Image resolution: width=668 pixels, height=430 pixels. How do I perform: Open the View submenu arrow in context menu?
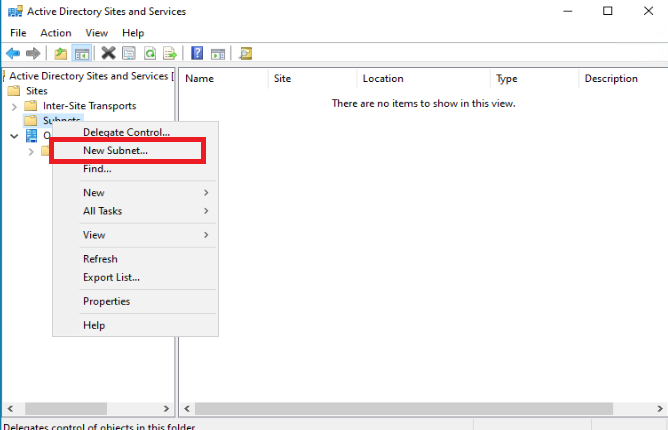206,235
